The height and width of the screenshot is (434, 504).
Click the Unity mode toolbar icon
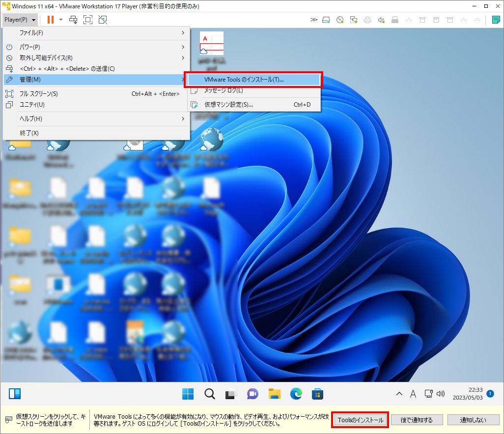coord(102,20)
